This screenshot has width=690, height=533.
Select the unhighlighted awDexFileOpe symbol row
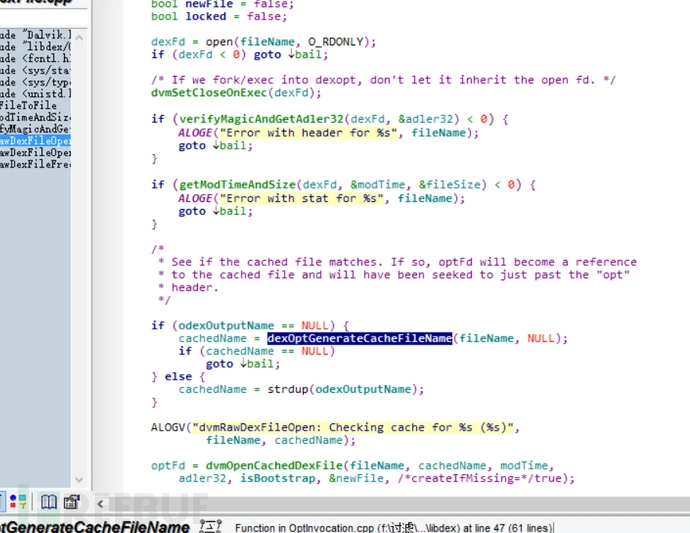click(x=35, y=153)
